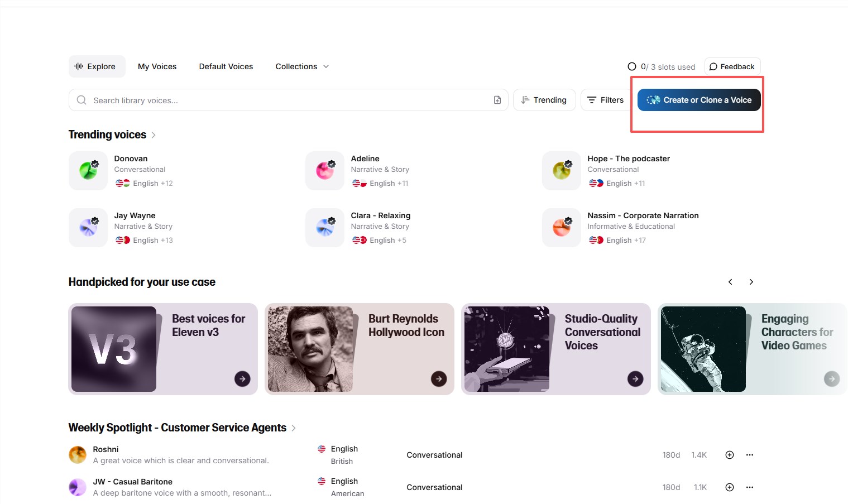848x504 pixels.
Task: Add Roshni voice with the plus icon
Action: tap(729, 455)
